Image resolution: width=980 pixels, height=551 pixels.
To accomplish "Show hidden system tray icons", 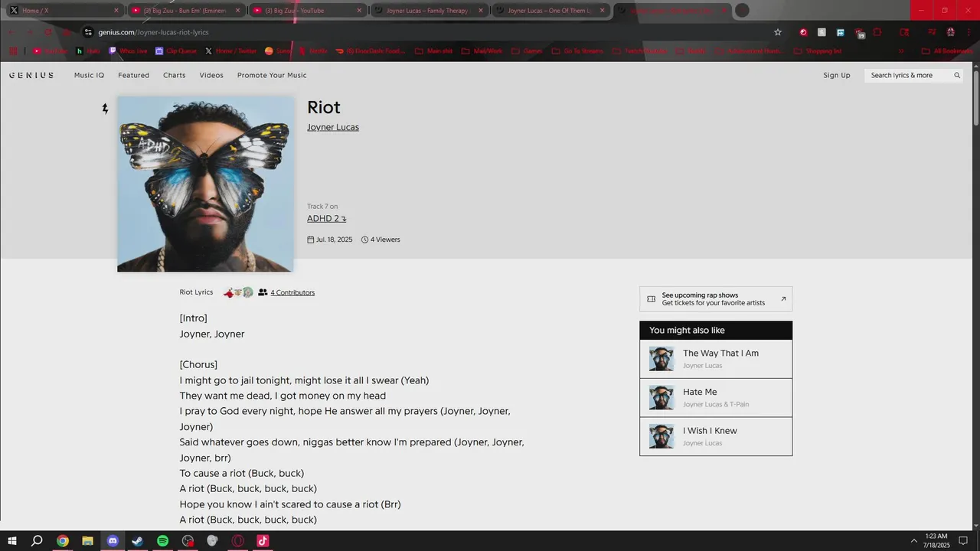I will [x=913, y=541].
